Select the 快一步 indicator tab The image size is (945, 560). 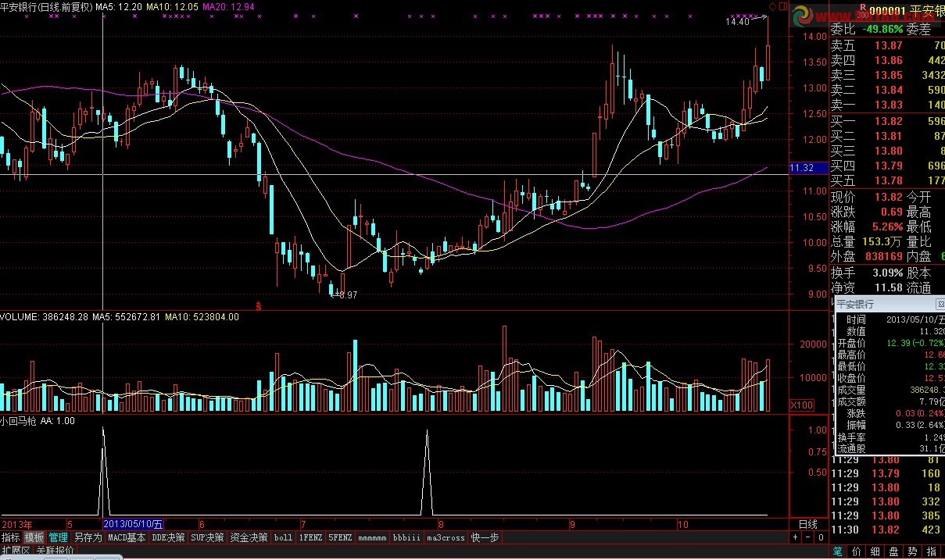(x=485, y=537)
